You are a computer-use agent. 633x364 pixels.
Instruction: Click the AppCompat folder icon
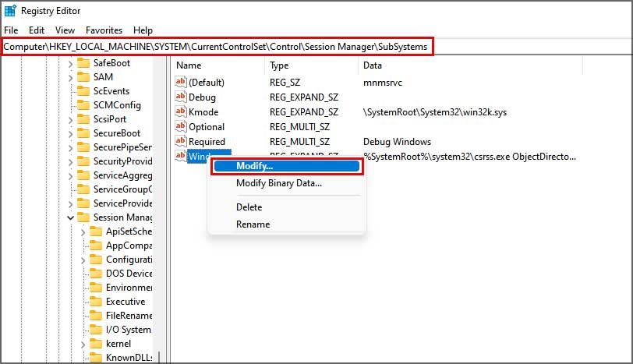96,246
